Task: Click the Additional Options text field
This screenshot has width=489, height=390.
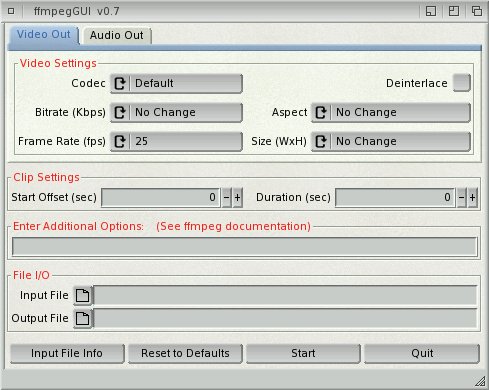Action: point(245,247)
